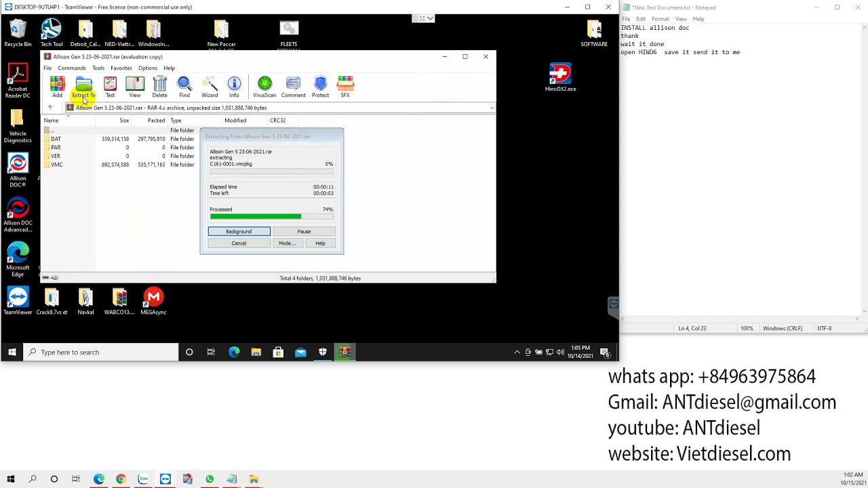Select the WABCO13 archive desktop icon

click(x=119, y=301)
